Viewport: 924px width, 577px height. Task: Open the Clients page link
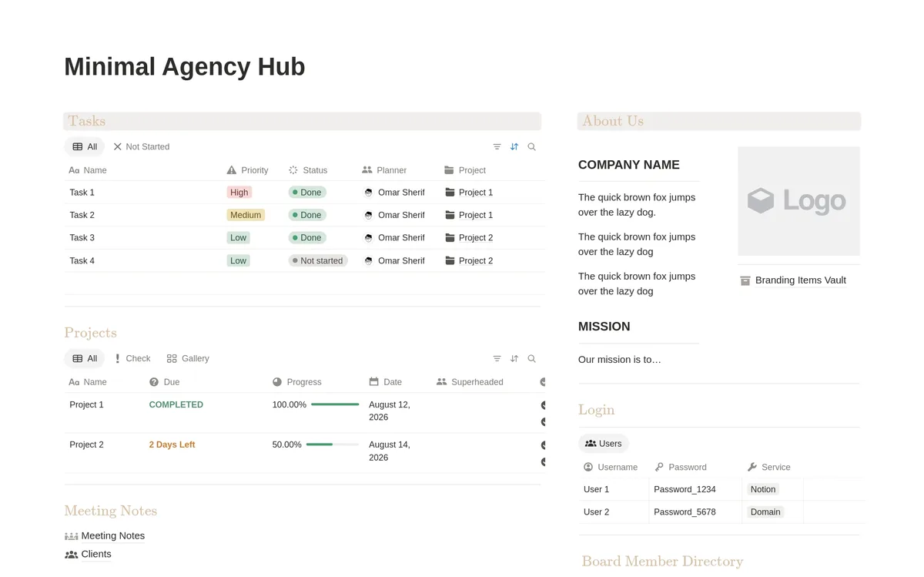click(x=96, y=555)
